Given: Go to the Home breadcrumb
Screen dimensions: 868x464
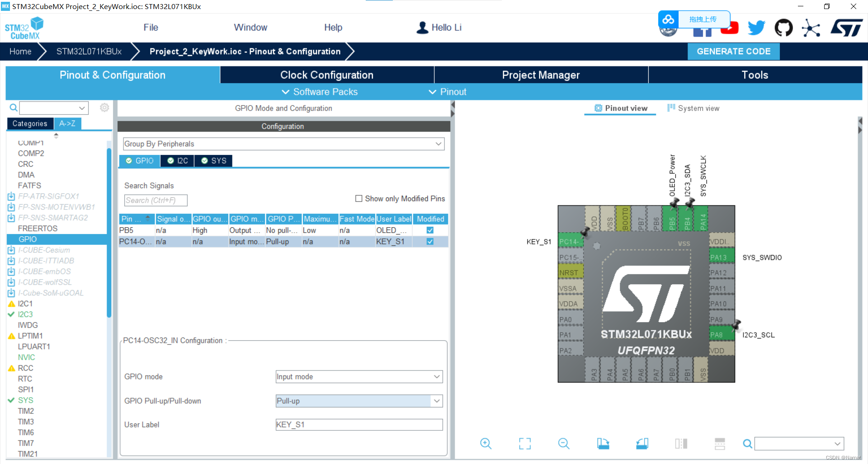Looking at the screenshot, I should click(x=20, y=52).
